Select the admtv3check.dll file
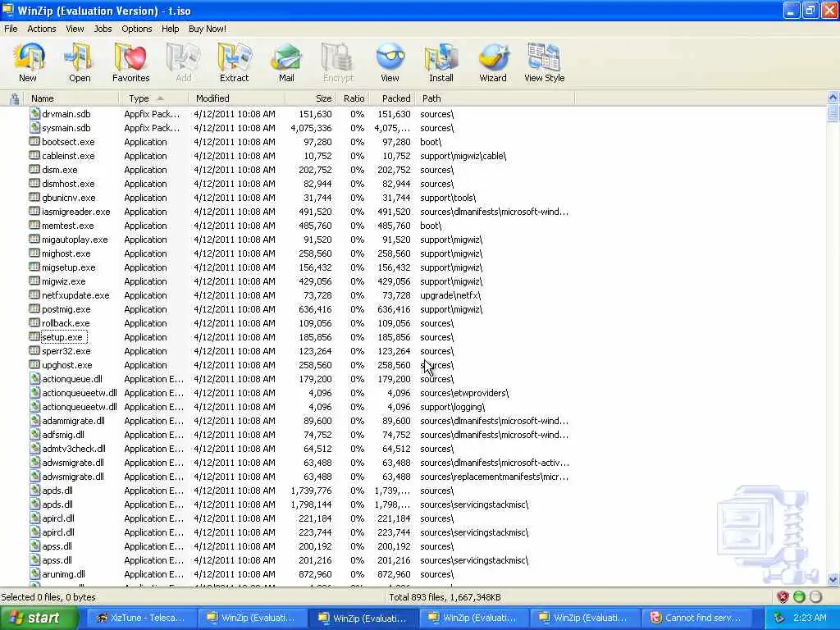 [74, 449]
